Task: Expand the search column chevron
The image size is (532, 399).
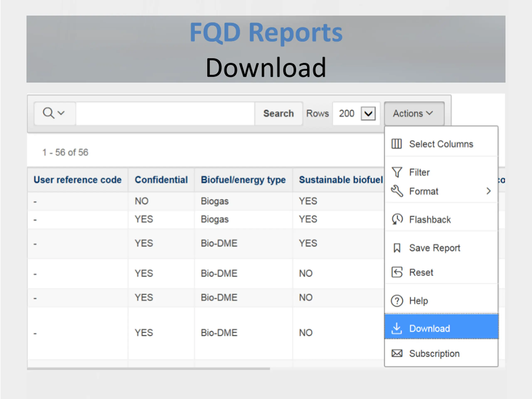Action: [61, 113]
